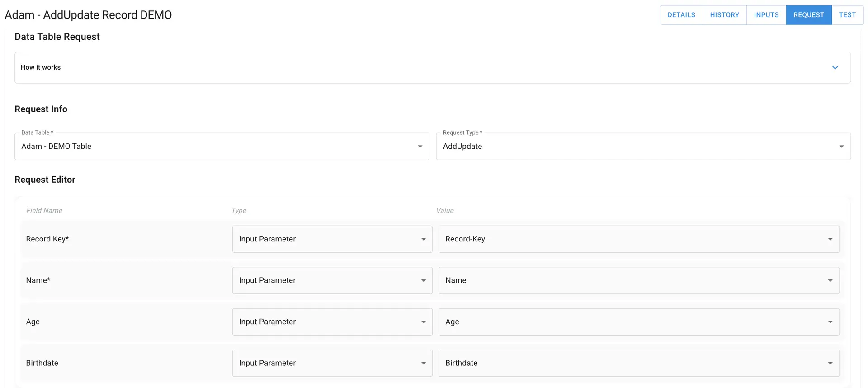The width and height of the screenshot is (868, 388).
Task: Click arrow of Name value field
Action: (x=830, y=280)
